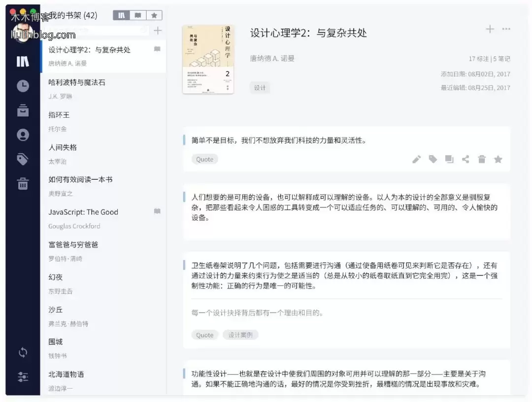
Task: Share the first quote
Action: [x=465, y=159]
